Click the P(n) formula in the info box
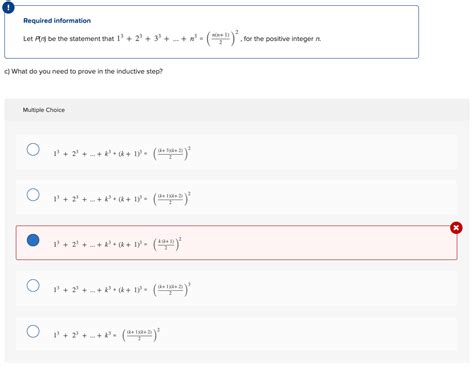The width and height of the screenshot is (474, 367). (178, 38)
